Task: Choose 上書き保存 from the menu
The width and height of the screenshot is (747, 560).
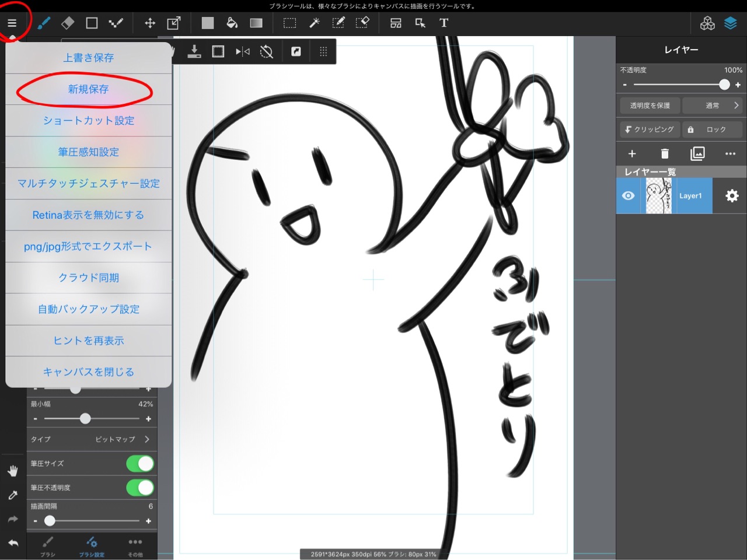Action: click(89, 58)
